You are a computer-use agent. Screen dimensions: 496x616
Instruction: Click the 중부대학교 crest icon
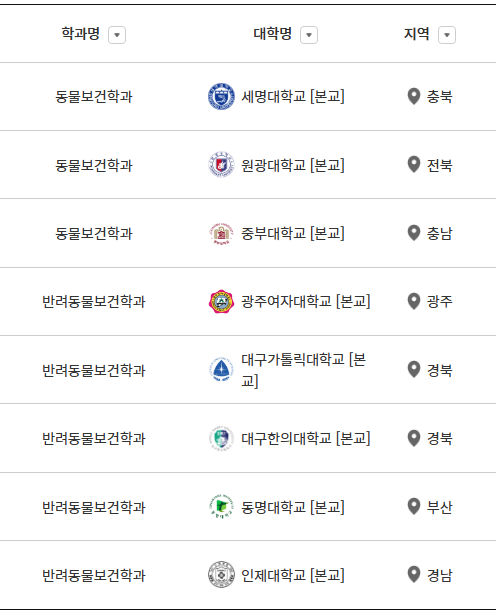tap(221, 233)
